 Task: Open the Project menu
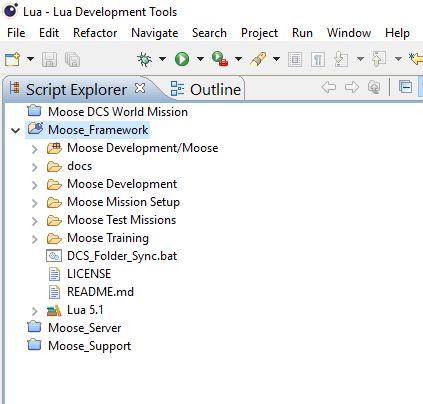pyautogui.click(x=259, y=33)
